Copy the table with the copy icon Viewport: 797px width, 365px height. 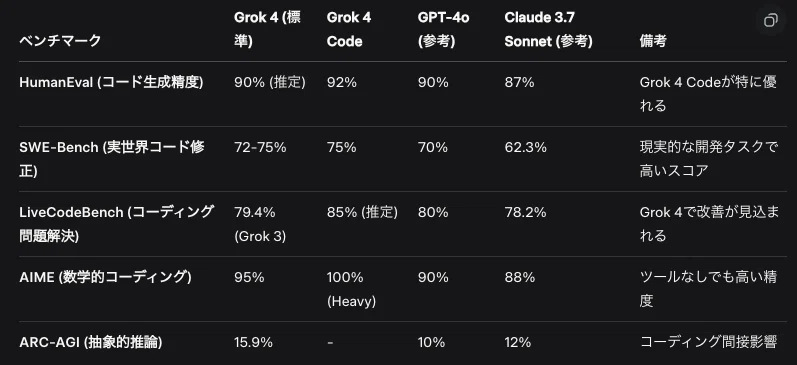pos(771,21)
